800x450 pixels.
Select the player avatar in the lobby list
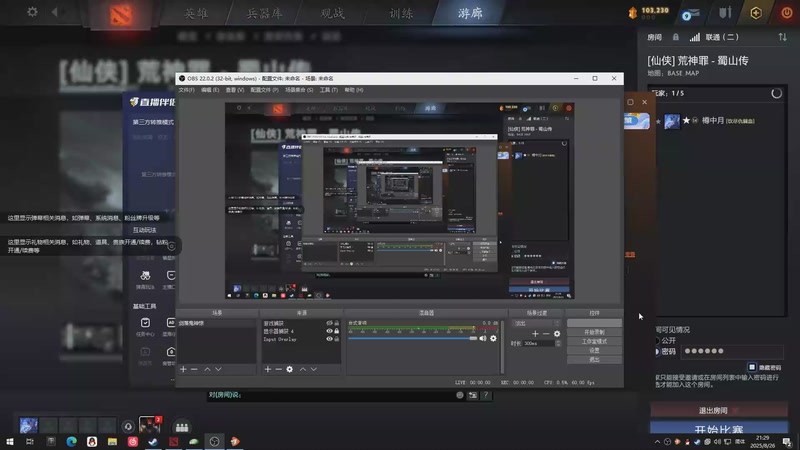coord(671,121)
